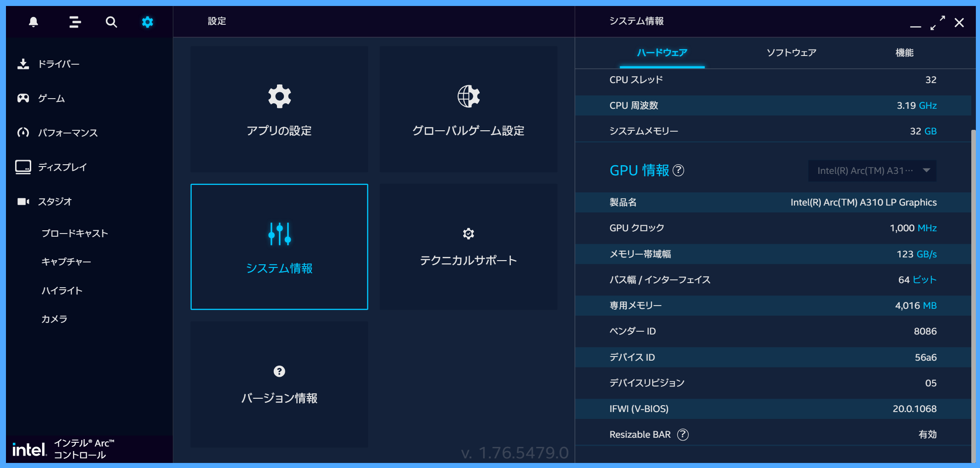Select ブロードキャスト under Studio
The width and height of the screenshot is (980, 468).
click(75, 233)
